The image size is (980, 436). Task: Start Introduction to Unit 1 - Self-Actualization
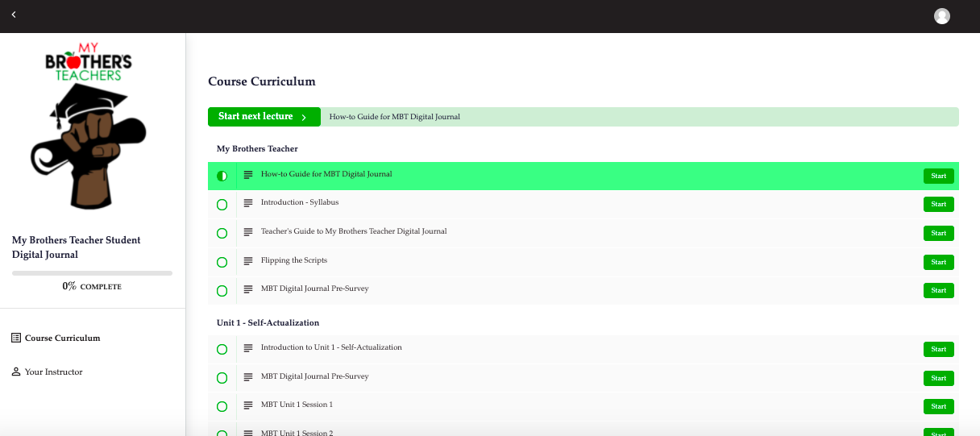(938, 349)
